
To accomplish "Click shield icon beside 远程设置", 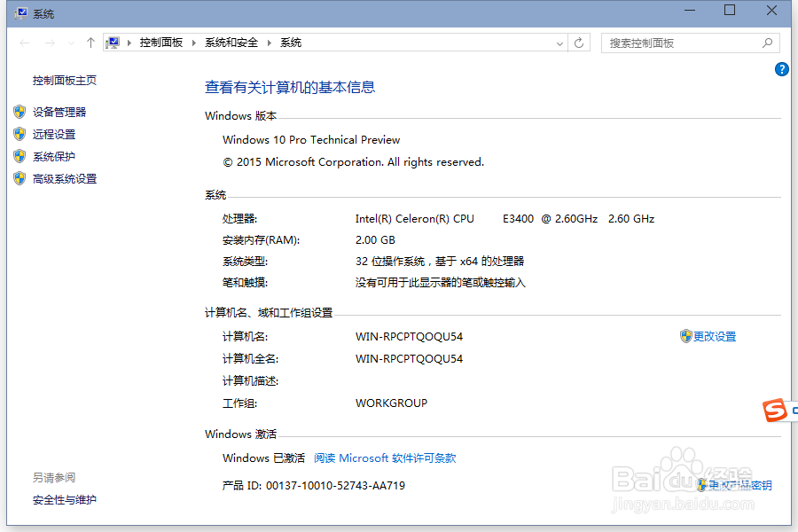I will click(20, 134).
